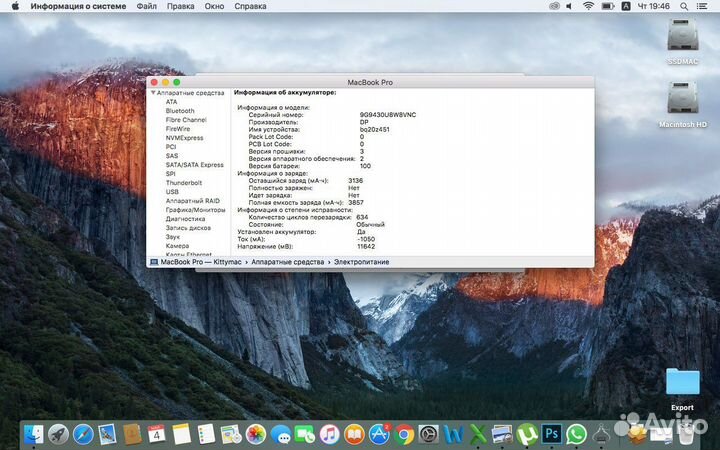This screenshot has height=450, width=720.
Task: Click the clock showing Чт 19:46
Action: click(x=654, y=6)
